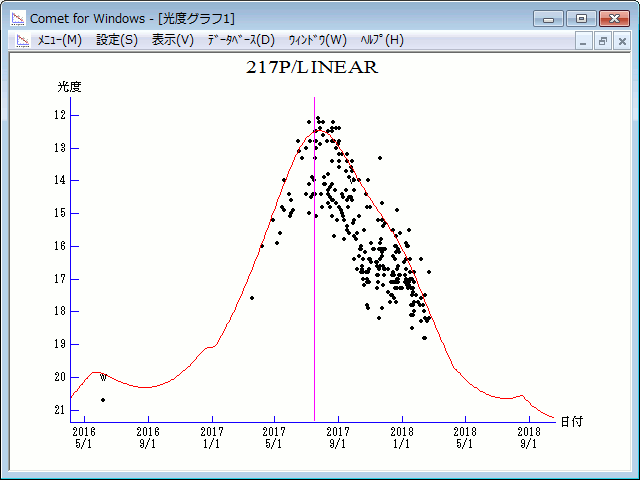The height and width of the screenshot is (480, 640).
Task: Click the Comet for Windows title bar icon
Action: pyautogui.click(x=17, y=18)
